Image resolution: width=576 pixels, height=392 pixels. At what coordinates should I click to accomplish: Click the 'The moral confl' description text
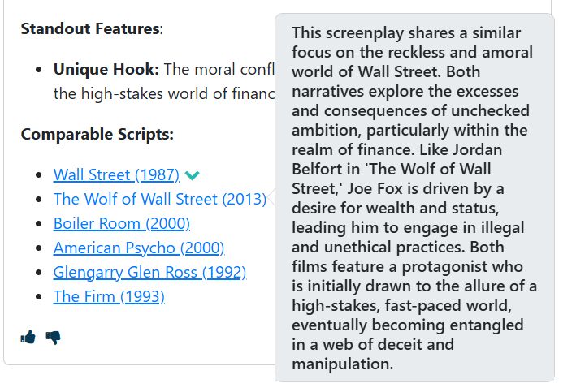pyautogui.click(x=219, y=69)
